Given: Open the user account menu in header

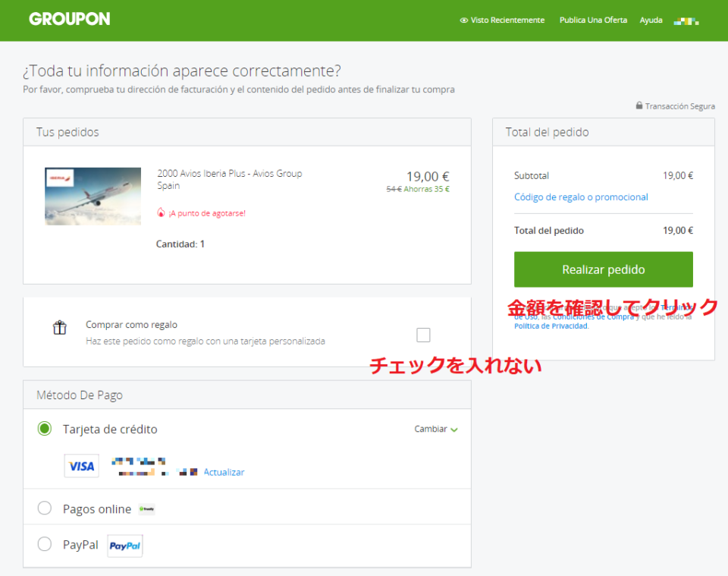Looking at the screenshot, I should [x=686, y=20].
